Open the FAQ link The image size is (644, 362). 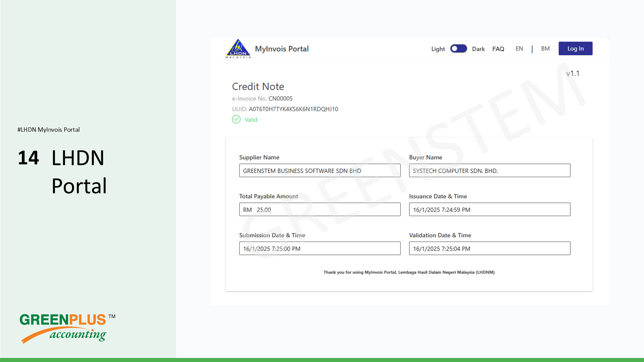click(498, 49)
